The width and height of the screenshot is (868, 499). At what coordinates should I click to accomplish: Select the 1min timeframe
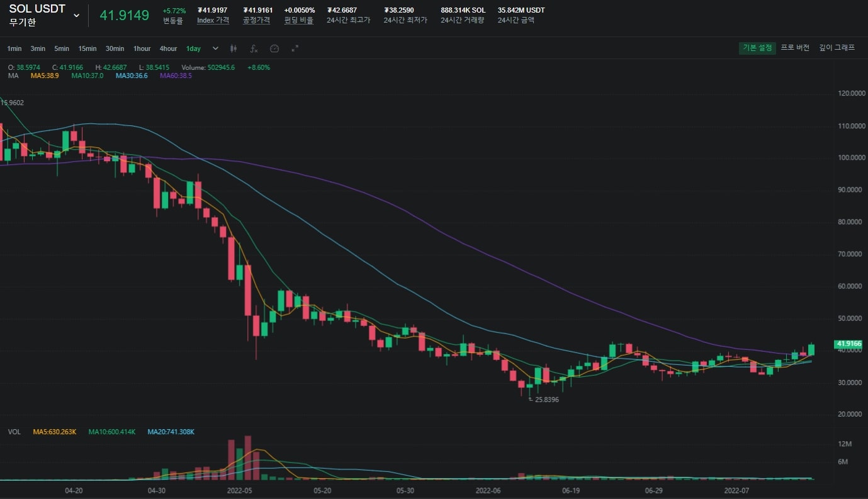(14, 48)
